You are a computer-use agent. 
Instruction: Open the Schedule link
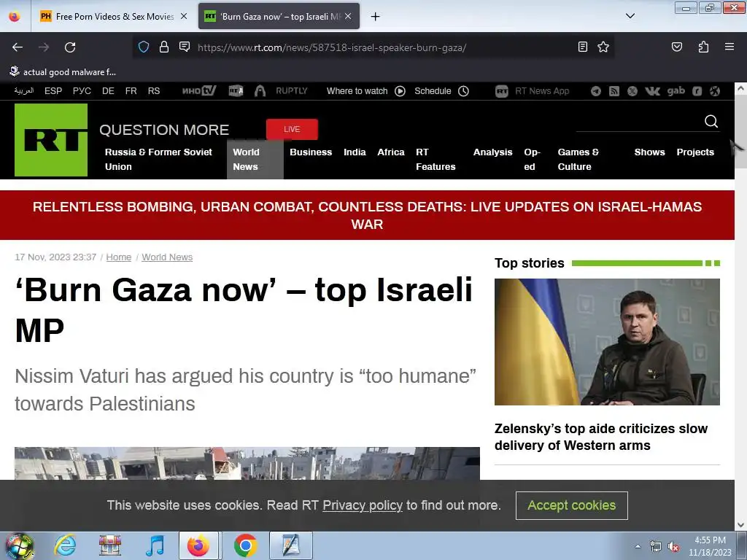click(441, 91)
